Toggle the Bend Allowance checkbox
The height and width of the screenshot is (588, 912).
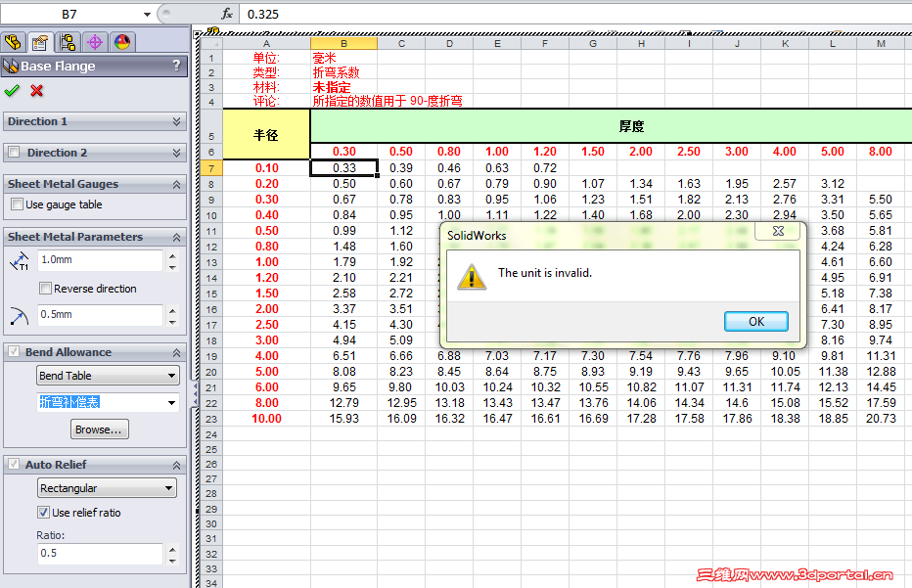(13, 352)
